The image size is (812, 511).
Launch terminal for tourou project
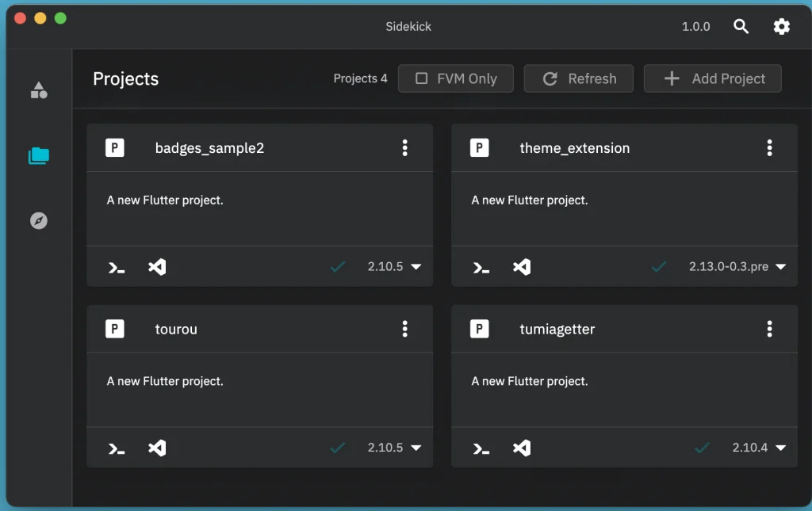click(117, 448)
